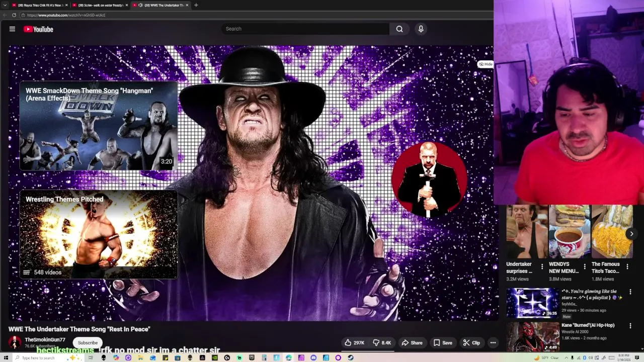Open a new browser tab
This screenshot has width=644, height=362.
(196, 5)
